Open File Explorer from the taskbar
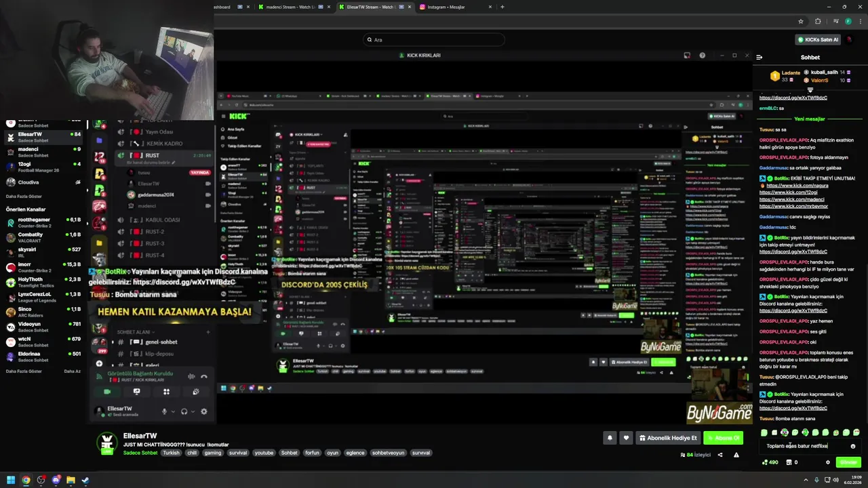 [x=71, y=480]
